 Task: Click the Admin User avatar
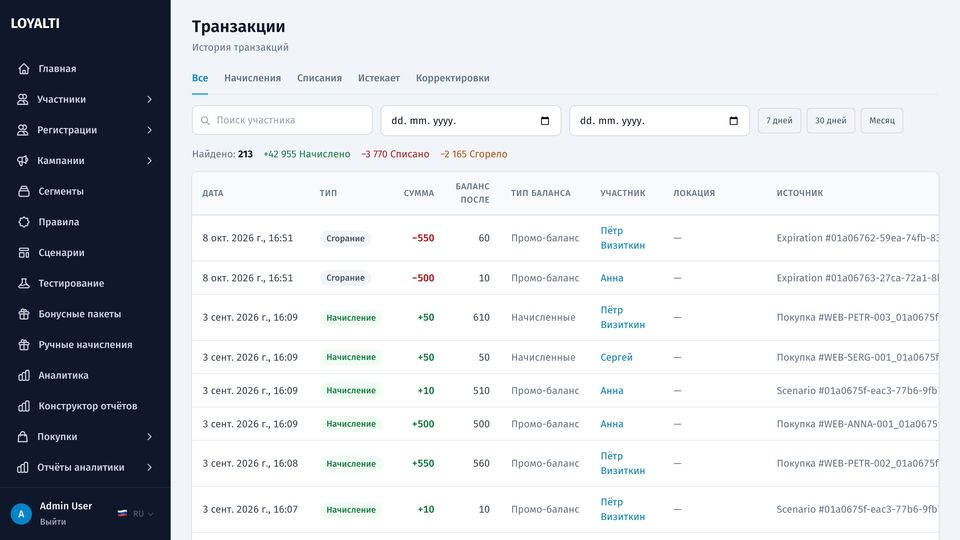21,514
